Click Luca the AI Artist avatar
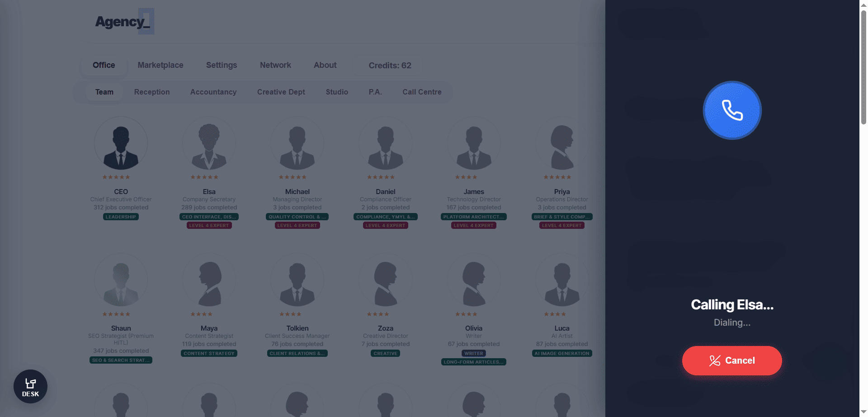Viewport: 868px width, 417px height. [x=561, y=280]
